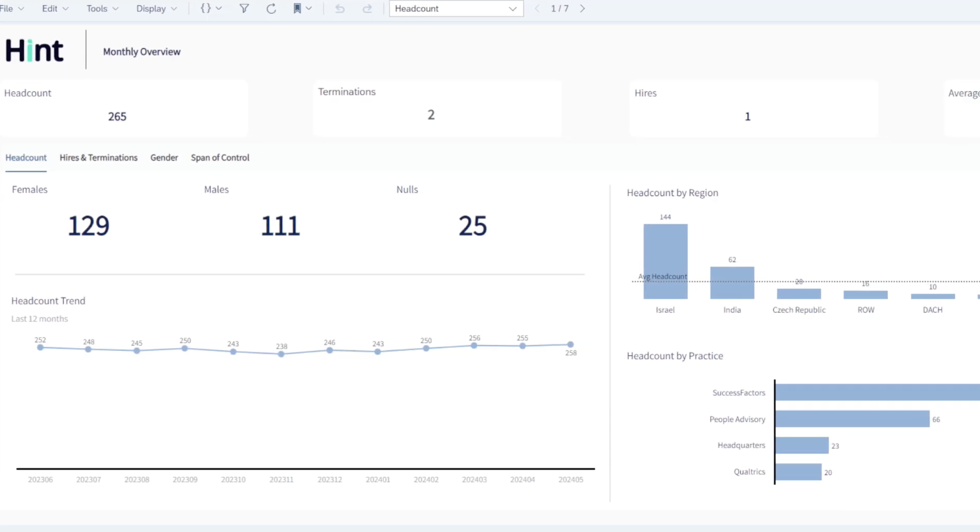Expand the curly braces dropdown arrow
980x532 pixels.
219,8
